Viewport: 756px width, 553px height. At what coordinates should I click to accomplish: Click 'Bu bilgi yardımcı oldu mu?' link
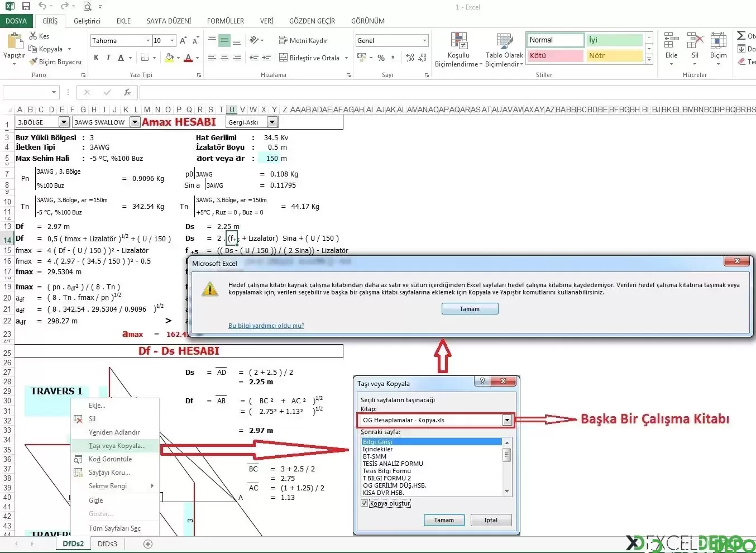click(266, 326)
